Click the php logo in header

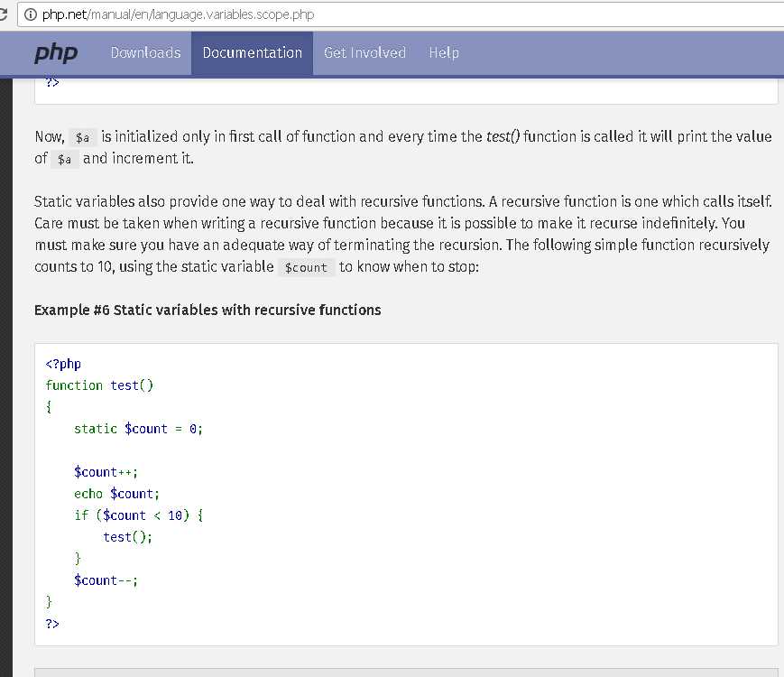[56, 52]
